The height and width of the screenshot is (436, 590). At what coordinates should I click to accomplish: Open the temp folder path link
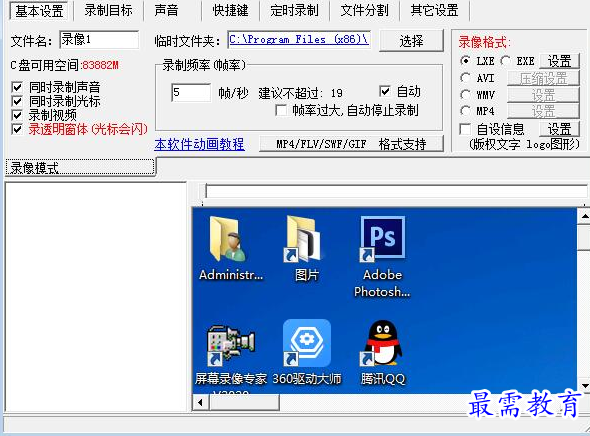299,39
